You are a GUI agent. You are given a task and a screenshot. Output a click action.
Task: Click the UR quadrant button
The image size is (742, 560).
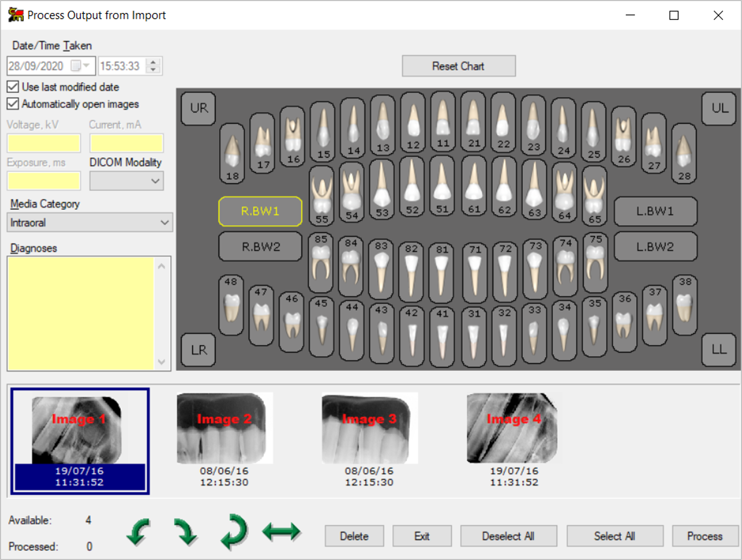(x=199, y=108)
